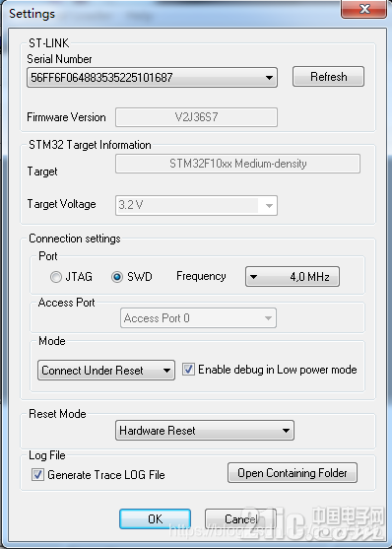
Task: Close the Settings dialog with X
Action: click(364, 9)
